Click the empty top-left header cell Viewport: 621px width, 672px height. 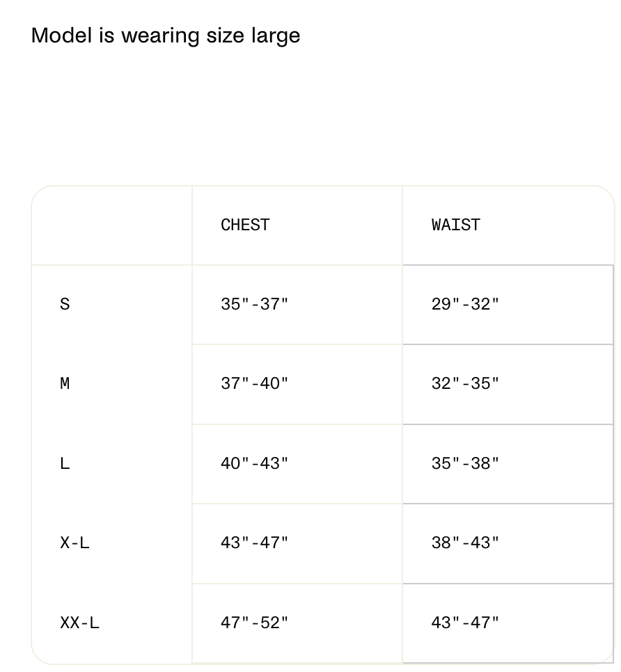click(112, 225)
